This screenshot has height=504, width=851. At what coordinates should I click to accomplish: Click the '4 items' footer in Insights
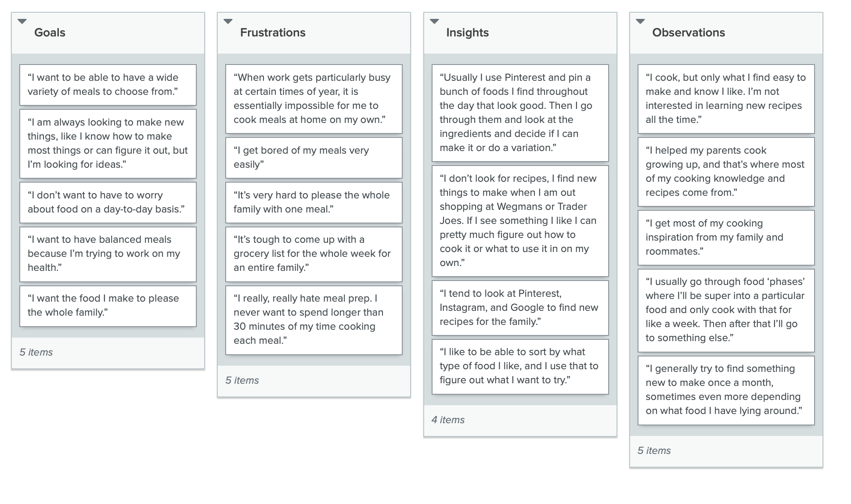[x=448, y=420]
